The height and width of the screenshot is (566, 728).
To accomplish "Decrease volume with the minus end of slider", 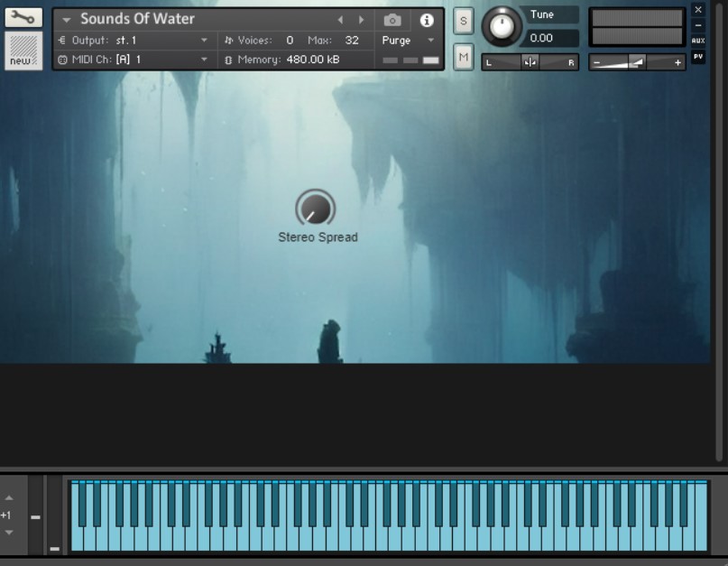I will [597, 62].
